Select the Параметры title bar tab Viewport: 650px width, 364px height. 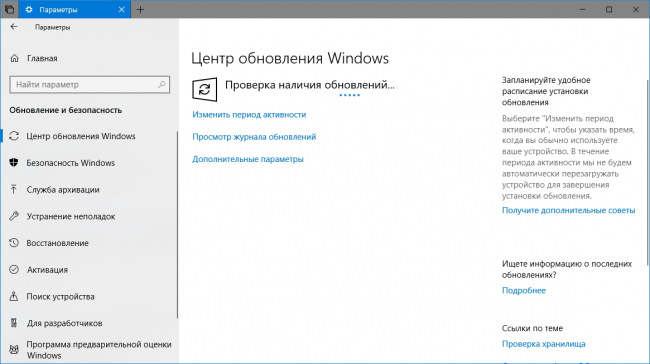(x=75, y=9)
